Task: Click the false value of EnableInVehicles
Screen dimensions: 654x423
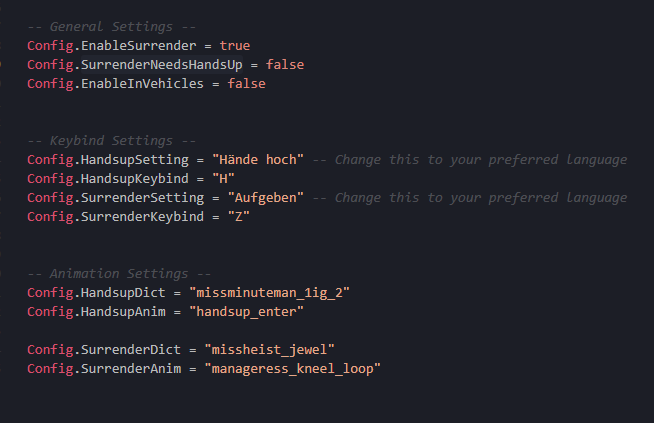Action: coord(247,83)
